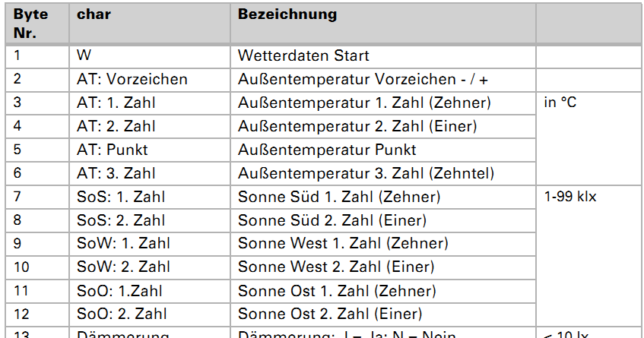The image size is (644, 338).
Task: Click the 'char' column header
Action: point(94,15)
